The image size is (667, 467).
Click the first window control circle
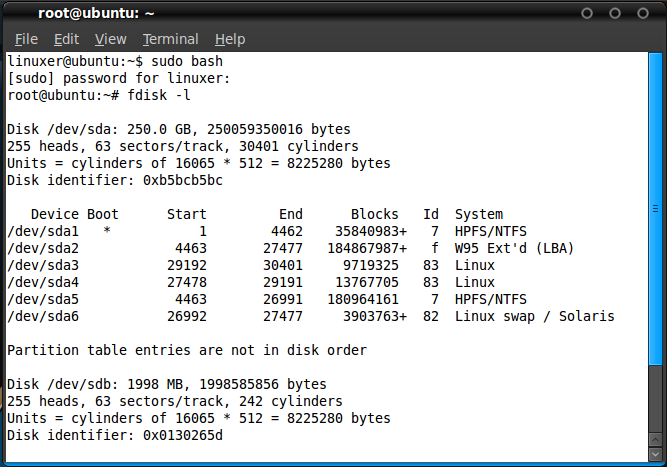point(587,14)
